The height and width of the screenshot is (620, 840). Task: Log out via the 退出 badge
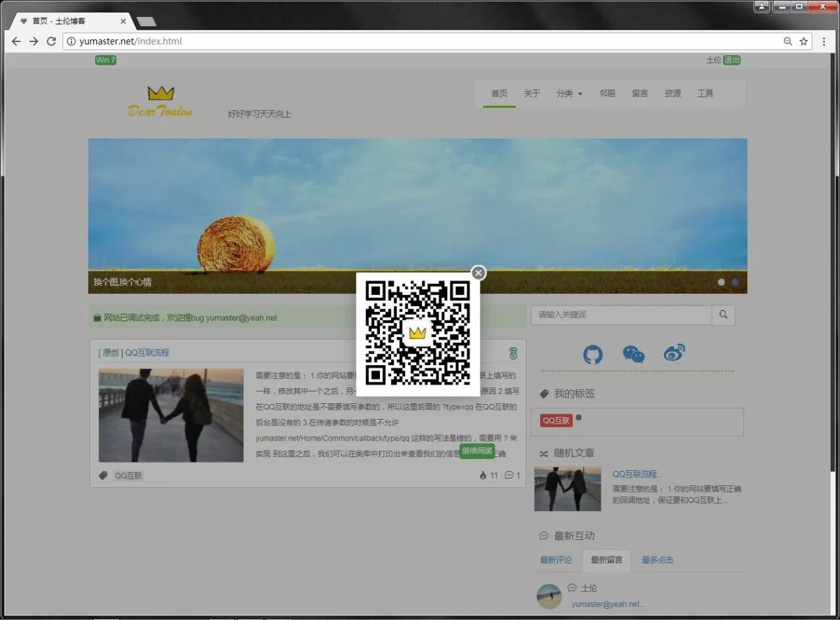tap(732, 60)
